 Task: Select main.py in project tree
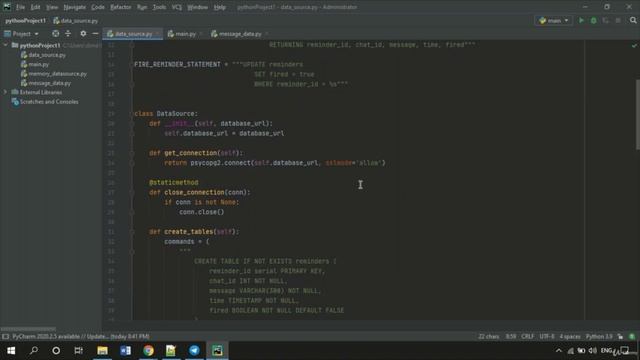(x=35, y=64)
